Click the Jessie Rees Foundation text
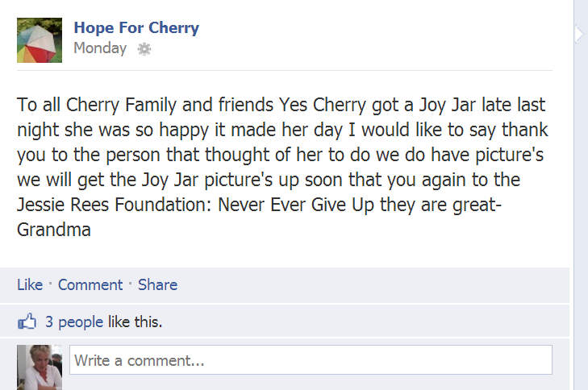Image resolution: width=588 pixels, height=390 pixels. coord(114,205)
